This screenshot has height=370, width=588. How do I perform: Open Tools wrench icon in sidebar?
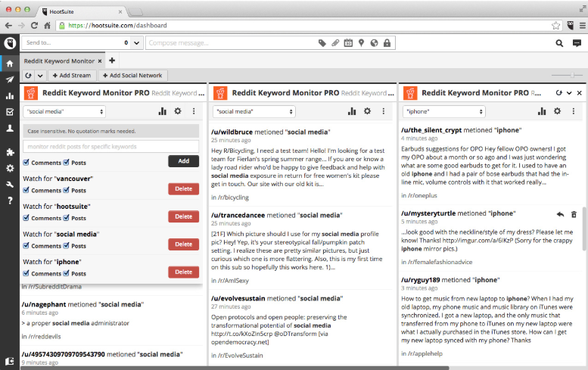[10, 184]
